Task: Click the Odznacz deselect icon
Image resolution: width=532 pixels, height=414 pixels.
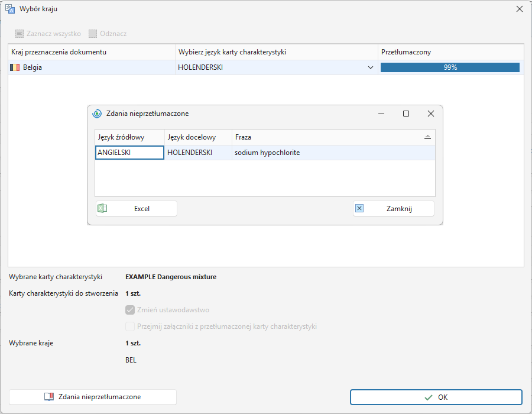Action: pyautogui.click(x=93, y=34)
